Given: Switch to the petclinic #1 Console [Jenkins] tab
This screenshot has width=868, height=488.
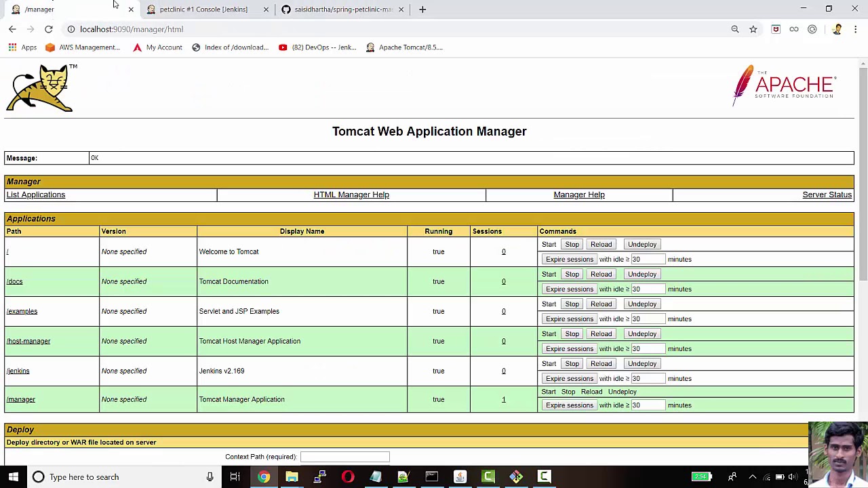Looking at the screenshot, I should [x=203, y=9].
